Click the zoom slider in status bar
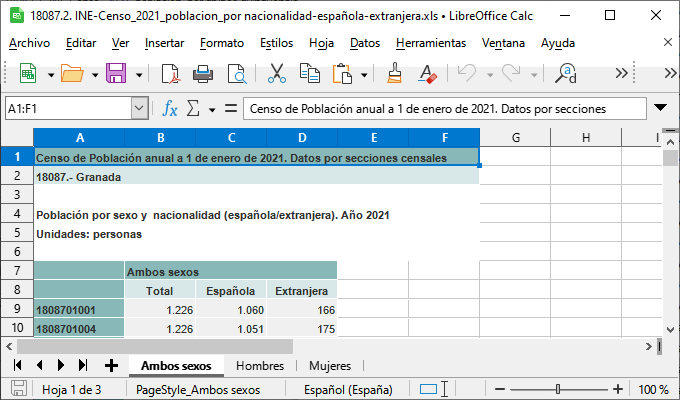Image resolution: width=680 pixels, height=400 pixels. tap(560, 389)
